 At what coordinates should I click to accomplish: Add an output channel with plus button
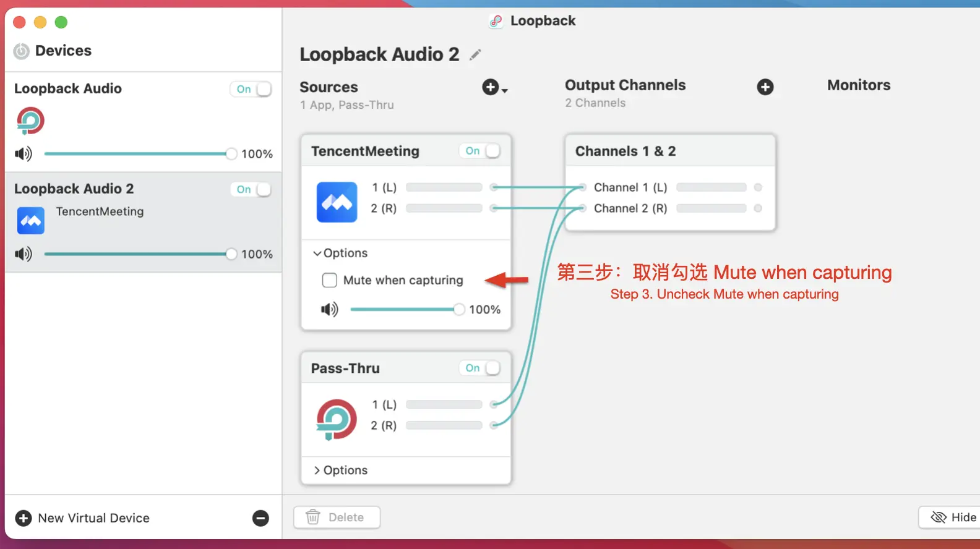pos(765,87)
